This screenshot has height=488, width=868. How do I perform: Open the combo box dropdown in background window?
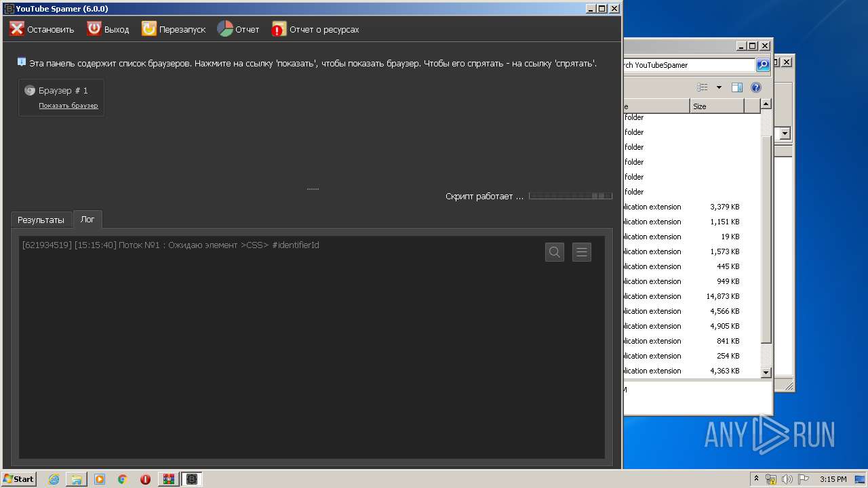click(785, 134)
